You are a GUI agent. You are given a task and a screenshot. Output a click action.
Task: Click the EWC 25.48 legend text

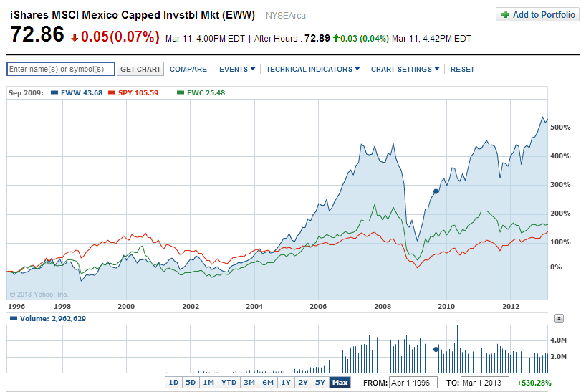click(206, 92)
